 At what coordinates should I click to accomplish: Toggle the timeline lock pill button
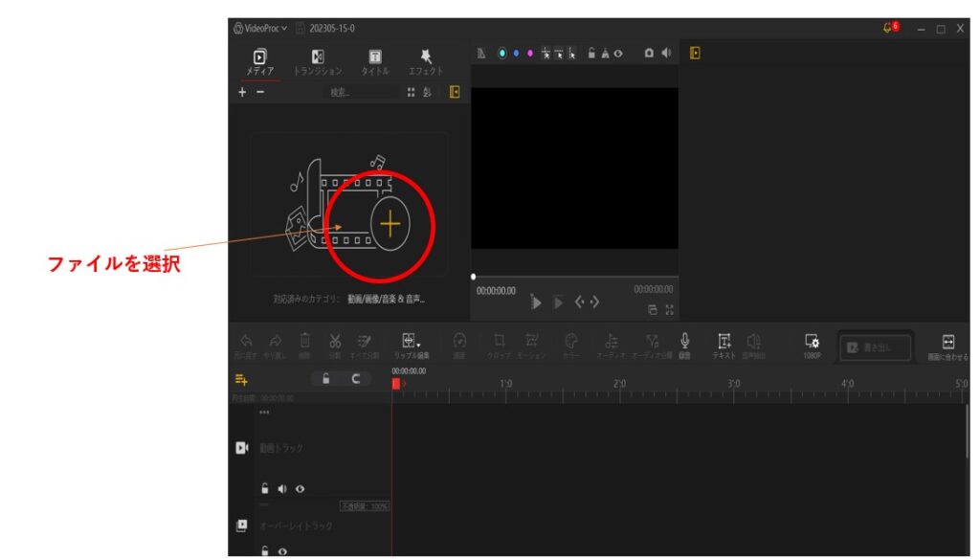coord(325,379)
